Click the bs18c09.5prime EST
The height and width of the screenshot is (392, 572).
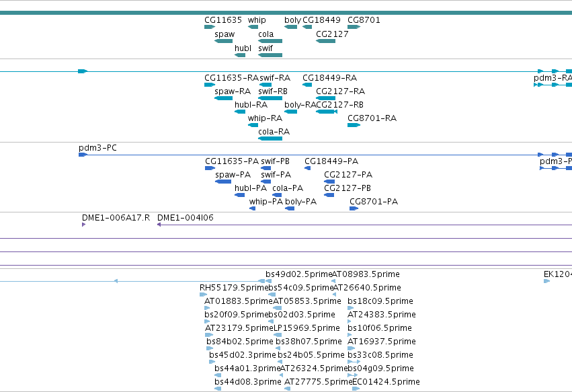(351, 308)
